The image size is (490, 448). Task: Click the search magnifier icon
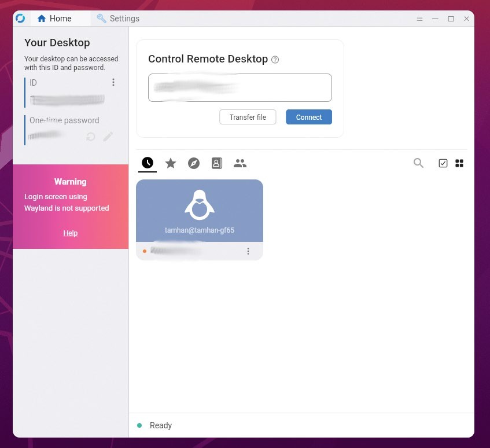tap(418, 163)
